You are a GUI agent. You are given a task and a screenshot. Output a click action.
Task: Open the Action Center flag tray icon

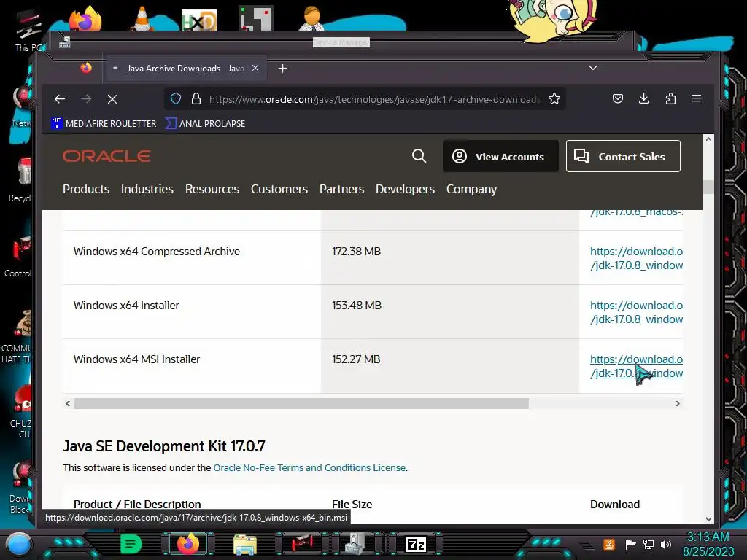click(x=630, y=544)
